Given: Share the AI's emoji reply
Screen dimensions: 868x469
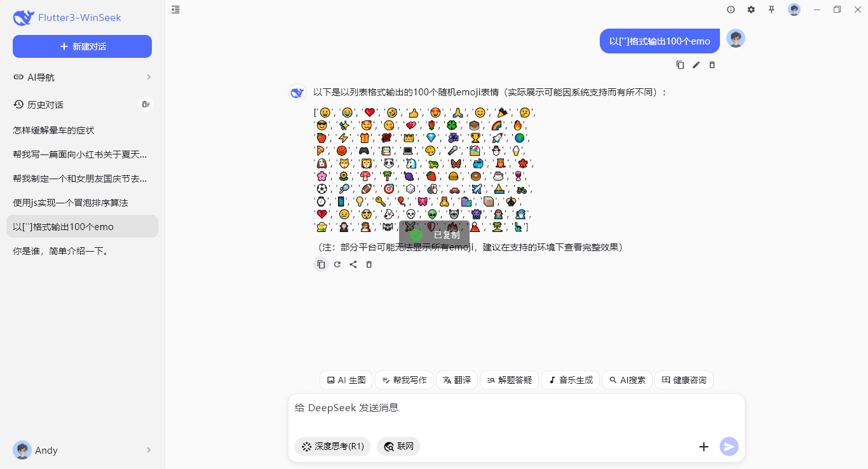Looking at the screenshot, I should 353,264.
